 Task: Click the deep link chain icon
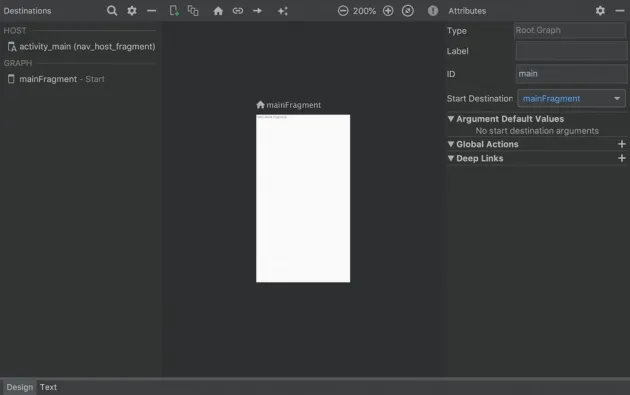238,11
